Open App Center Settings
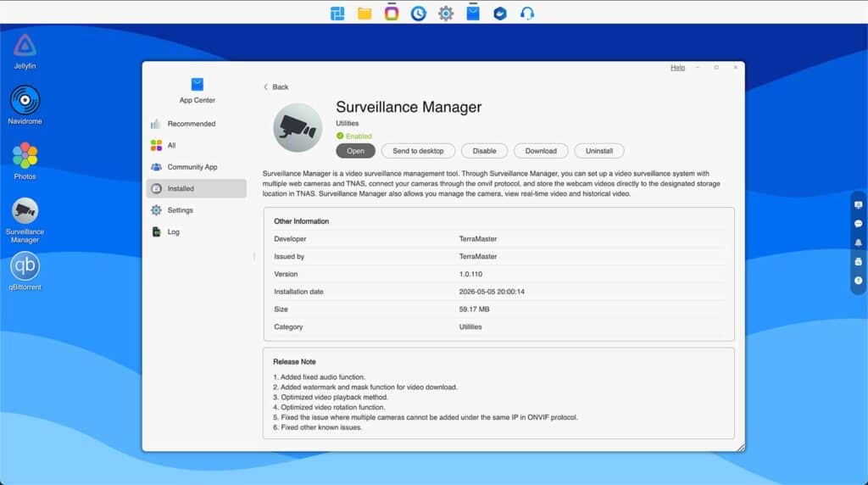The height and width of the screenshot is (485, 868). [196, 209]
